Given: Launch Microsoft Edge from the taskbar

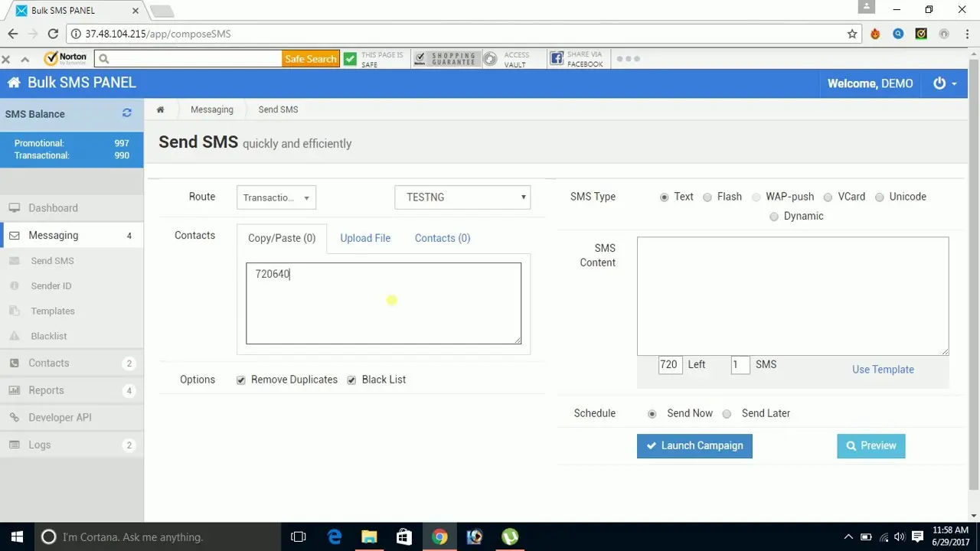Looking at the screenshot, I should [335, 537].
